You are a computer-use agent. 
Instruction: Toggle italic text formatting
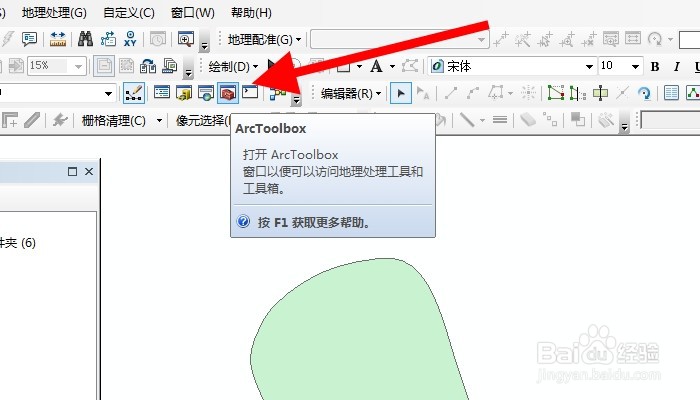(x=676, y=67)
